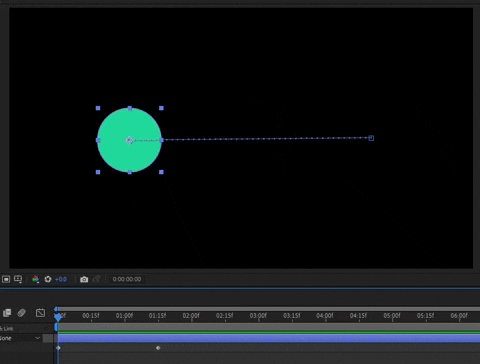Click the 0:00:00:00 preview timecode
Viewport: 480px width, 364px height.
point(127,279)
